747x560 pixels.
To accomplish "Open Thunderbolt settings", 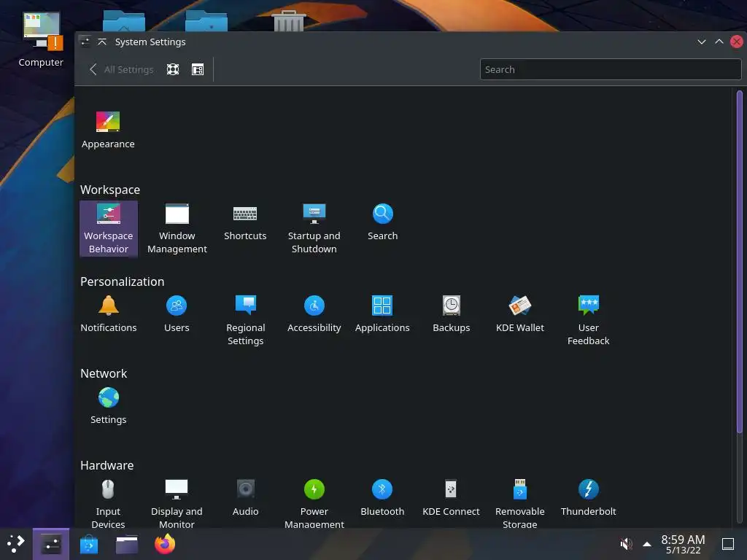I will (589, 497).
